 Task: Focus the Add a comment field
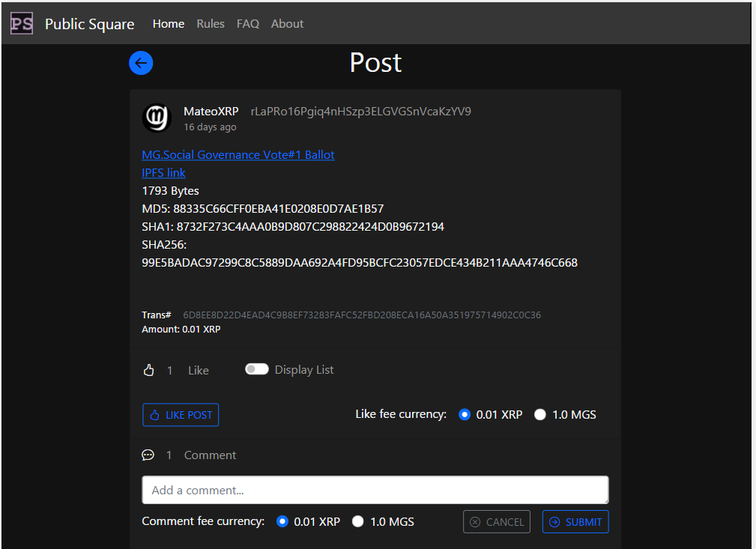click(x=375, y=490)
